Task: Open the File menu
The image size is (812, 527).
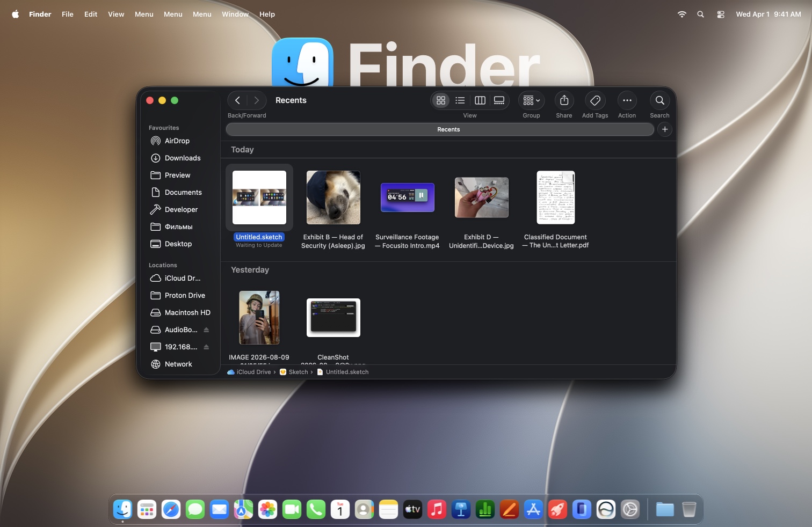Action: coord(68,14)
